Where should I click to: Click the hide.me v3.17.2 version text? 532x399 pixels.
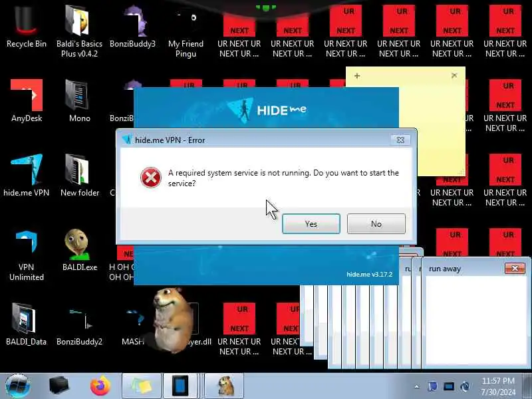point(369,274)
